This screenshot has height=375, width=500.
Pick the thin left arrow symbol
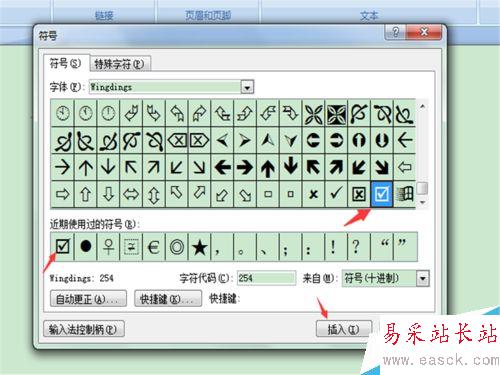pos(404,140)
